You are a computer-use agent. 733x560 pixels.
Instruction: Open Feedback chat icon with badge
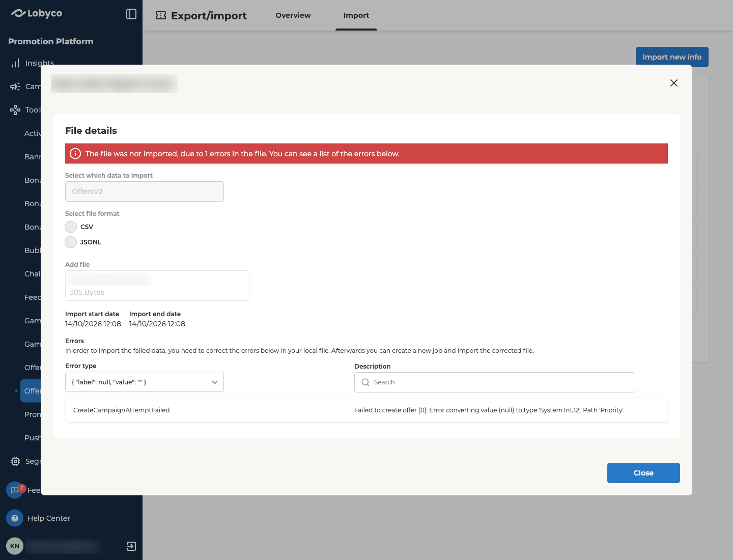(15, 490)
